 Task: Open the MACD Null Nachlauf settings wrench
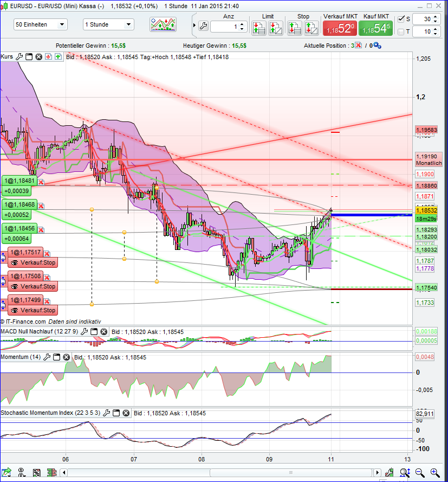click(85, 331)
